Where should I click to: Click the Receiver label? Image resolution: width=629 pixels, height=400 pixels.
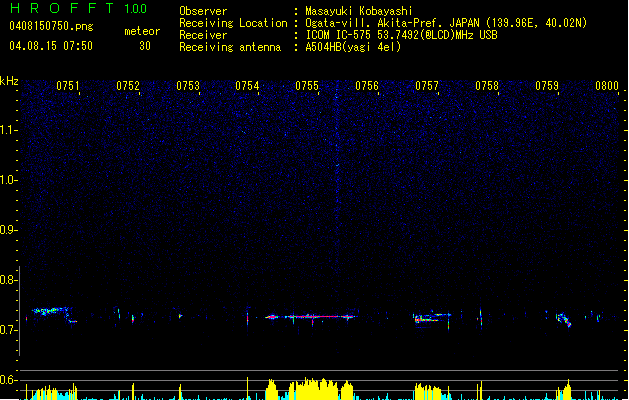click(203, 35)
